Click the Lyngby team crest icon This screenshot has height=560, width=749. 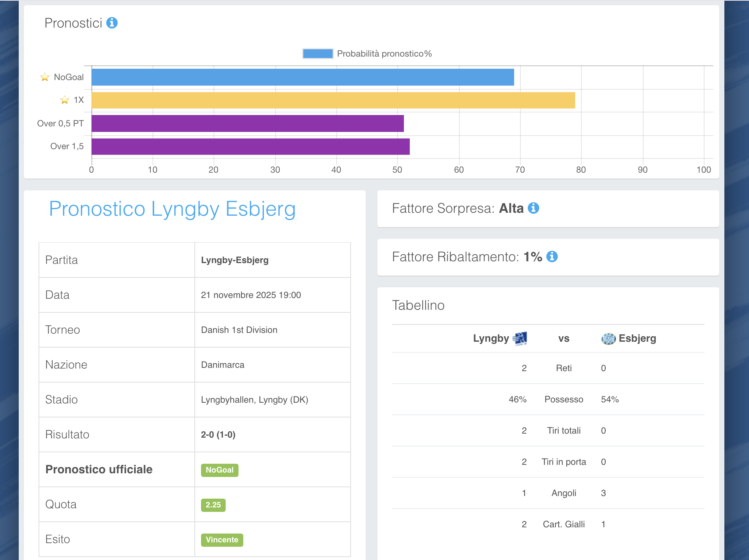point(520,338)
